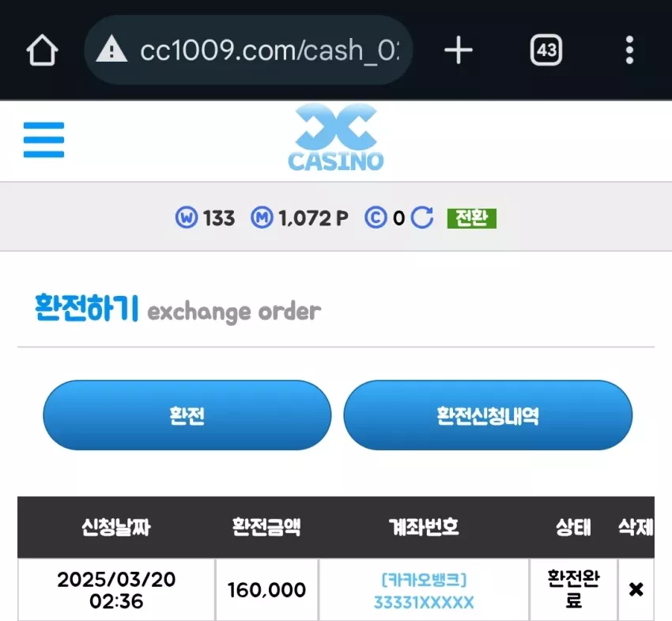Viewport: 672px width, 621px height.
Task: Tap the browser home icon
Action: pos(42,50)
